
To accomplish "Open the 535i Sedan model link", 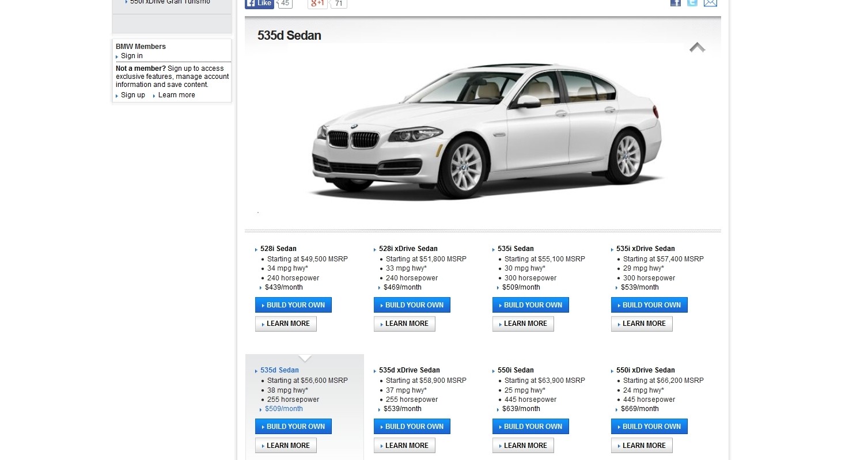I will pos(516,249).
